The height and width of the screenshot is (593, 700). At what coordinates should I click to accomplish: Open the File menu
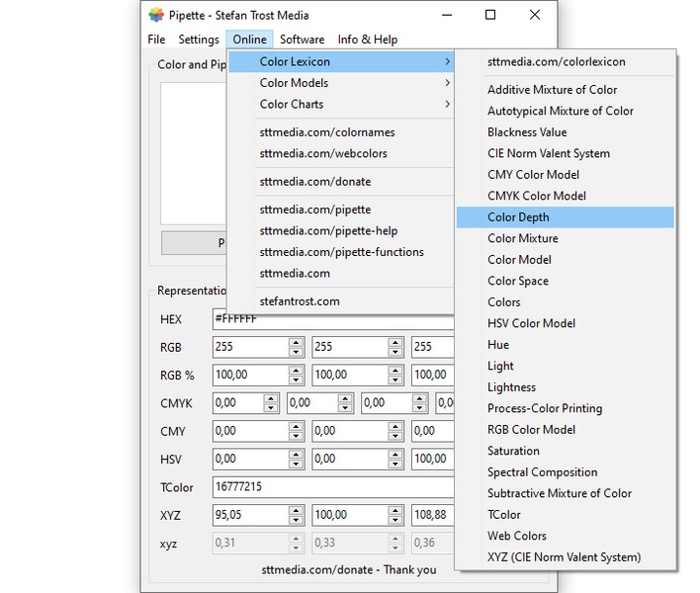[156, 40]
